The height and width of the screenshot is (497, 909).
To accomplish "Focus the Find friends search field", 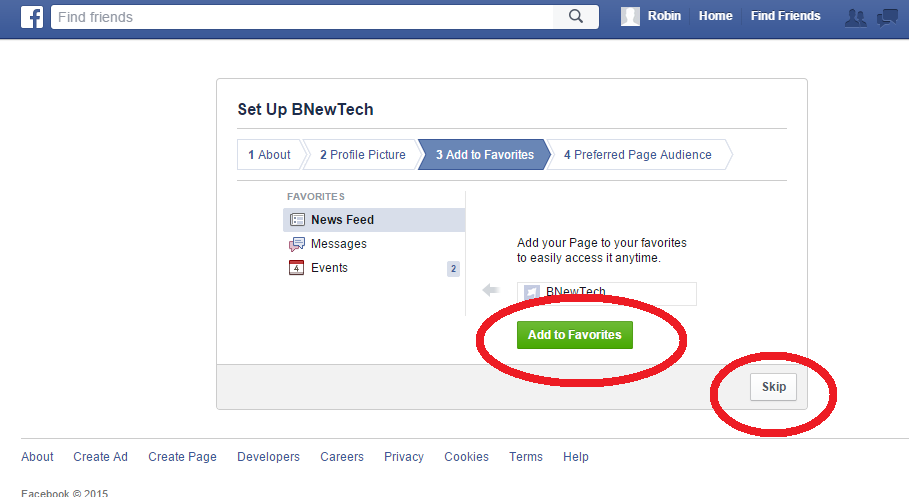I will click(301, 17).
